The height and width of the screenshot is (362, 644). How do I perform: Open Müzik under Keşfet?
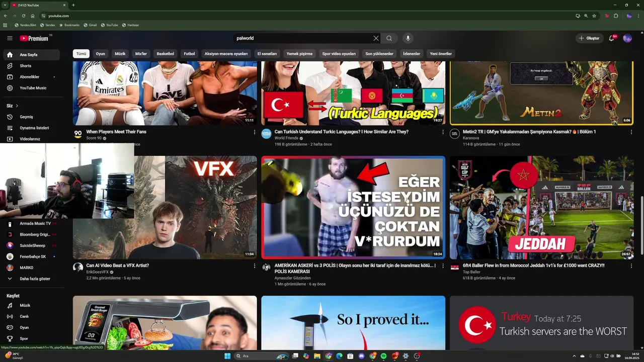(32, 305)
